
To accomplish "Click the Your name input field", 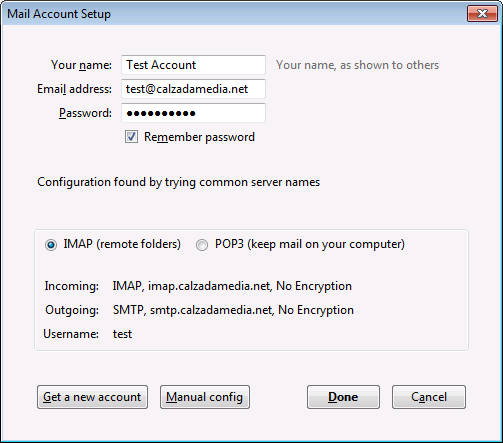I will coord(193,65).
